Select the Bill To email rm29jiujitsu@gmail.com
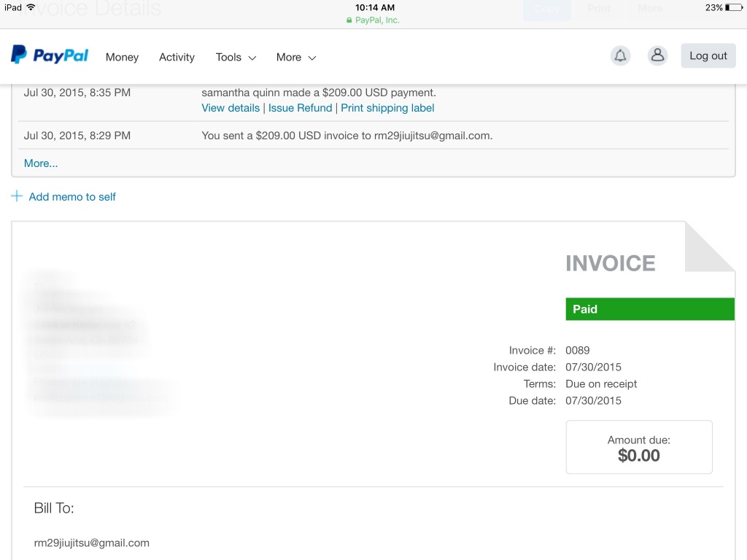 pyautogui.click(x=91, y=542)
